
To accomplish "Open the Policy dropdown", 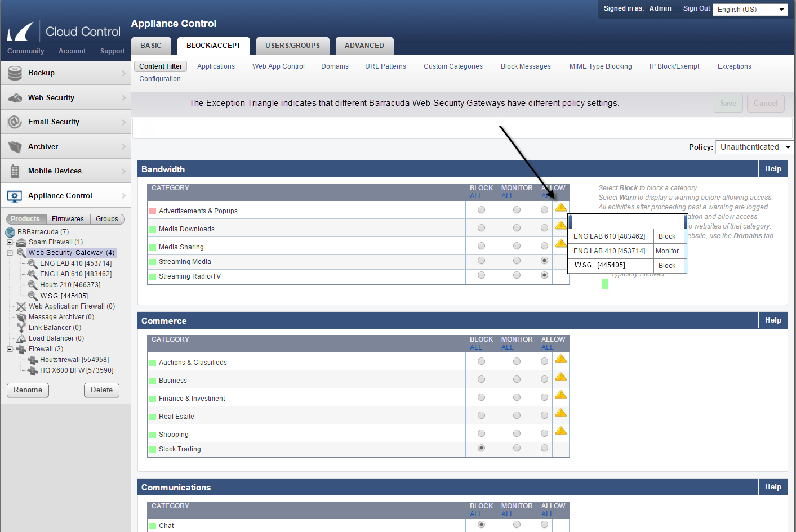I will [x=754, y=147].
